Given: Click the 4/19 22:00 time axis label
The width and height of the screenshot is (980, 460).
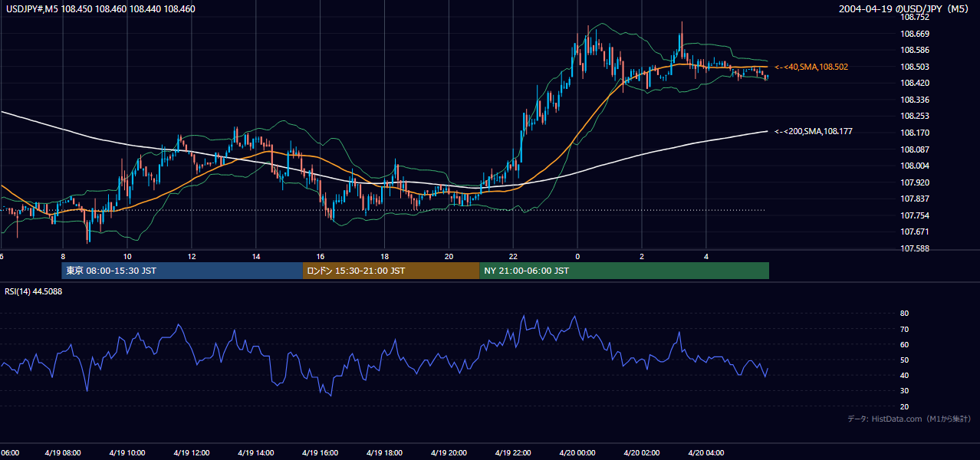Looking at the screenshot, I should click(513, 452).
